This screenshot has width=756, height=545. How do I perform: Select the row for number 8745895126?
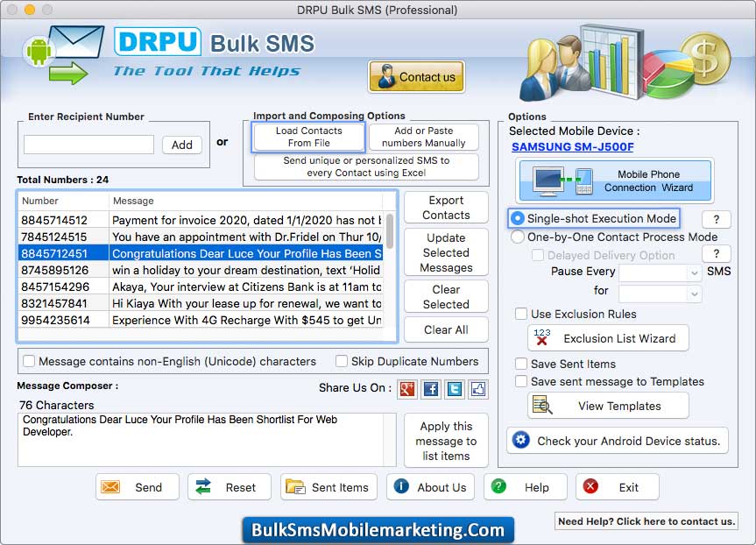tap(201, 270)
